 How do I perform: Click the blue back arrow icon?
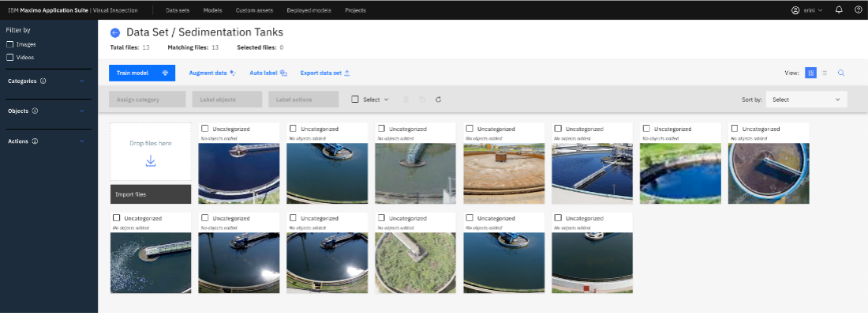115,32
